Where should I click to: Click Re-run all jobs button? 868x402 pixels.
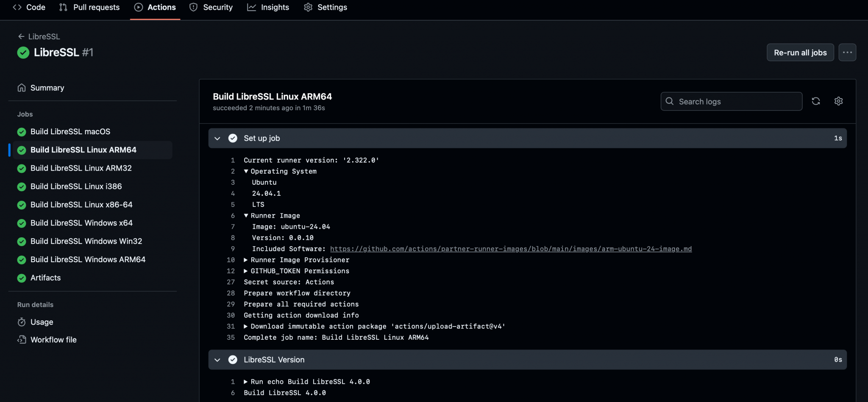tap(800, 53)
